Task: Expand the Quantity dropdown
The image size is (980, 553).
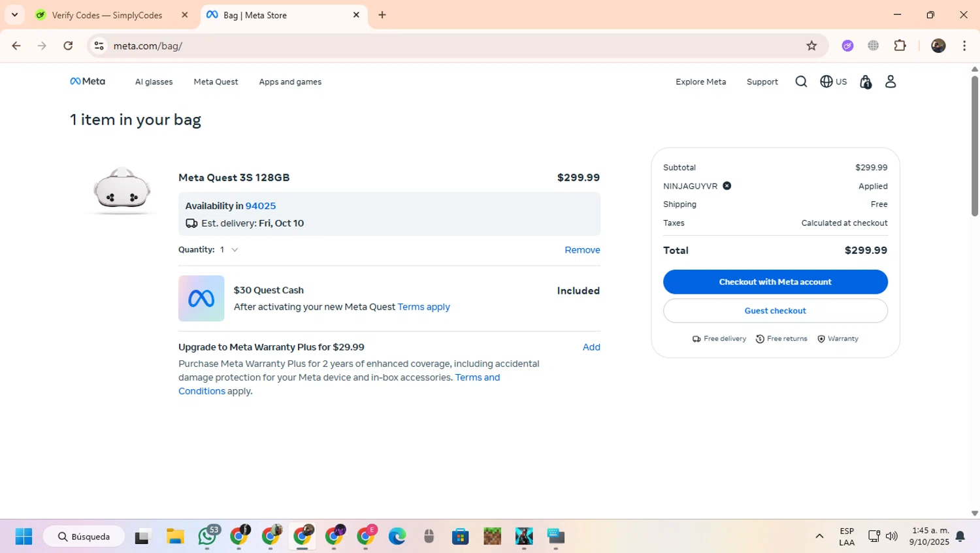Action: pyautogui.click(x=229, y=250)
